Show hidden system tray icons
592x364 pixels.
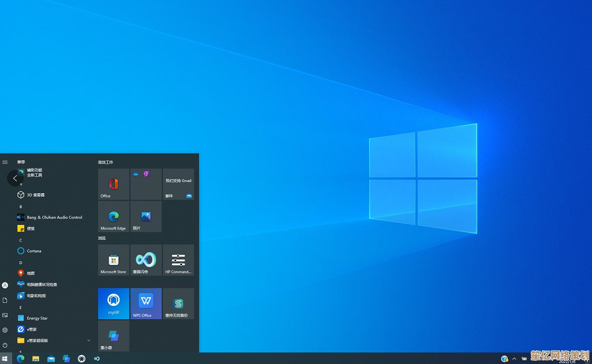tap(514, 358)
